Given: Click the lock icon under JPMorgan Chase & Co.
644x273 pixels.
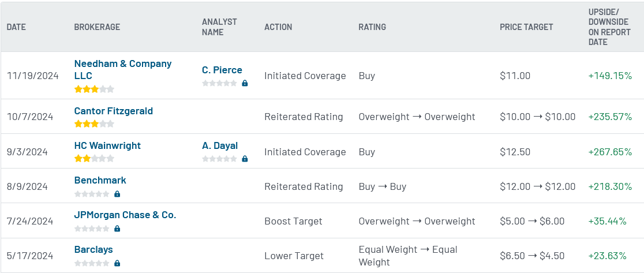Looking at the screenshot, I should [117, 228].
